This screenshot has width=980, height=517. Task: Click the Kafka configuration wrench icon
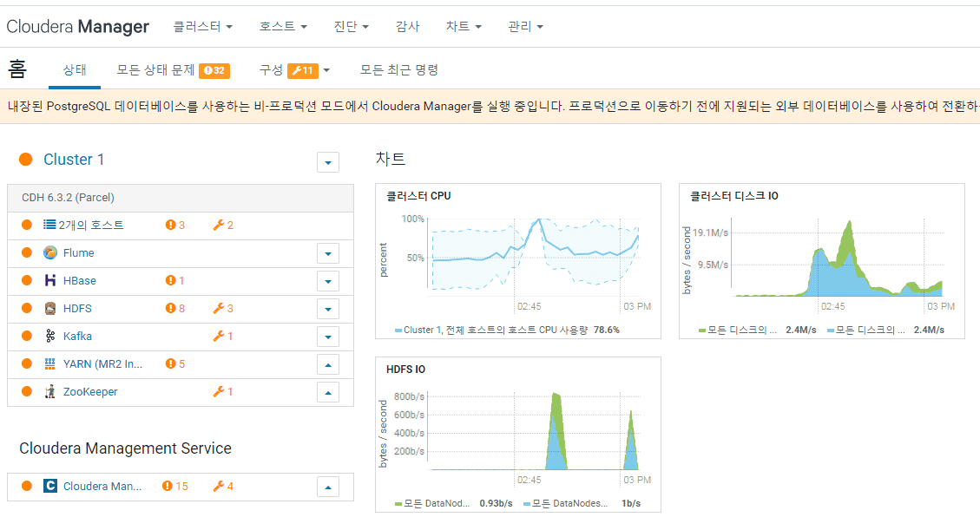pyautogui.click(x=218, y=336)
